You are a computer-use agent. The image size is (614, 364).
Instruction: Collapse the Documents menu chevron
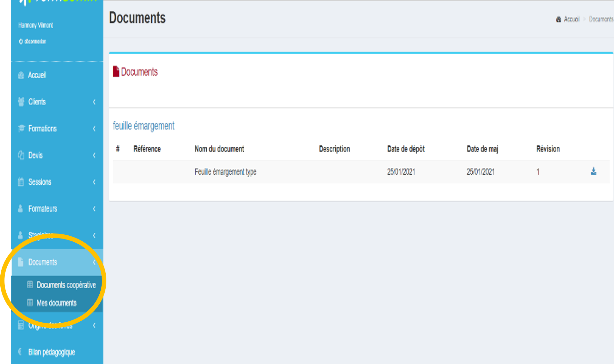pyautogui.click(x=94, y=262)
